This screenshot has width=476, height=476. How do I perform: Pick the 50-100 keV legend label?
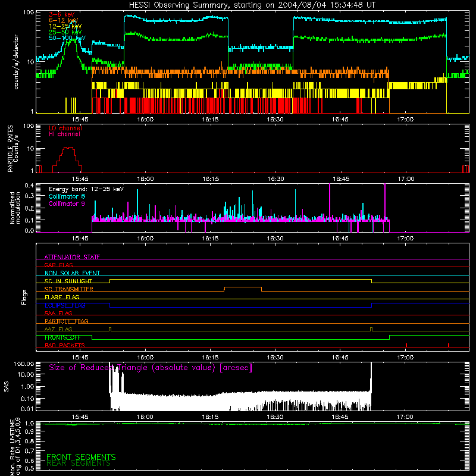67,38
